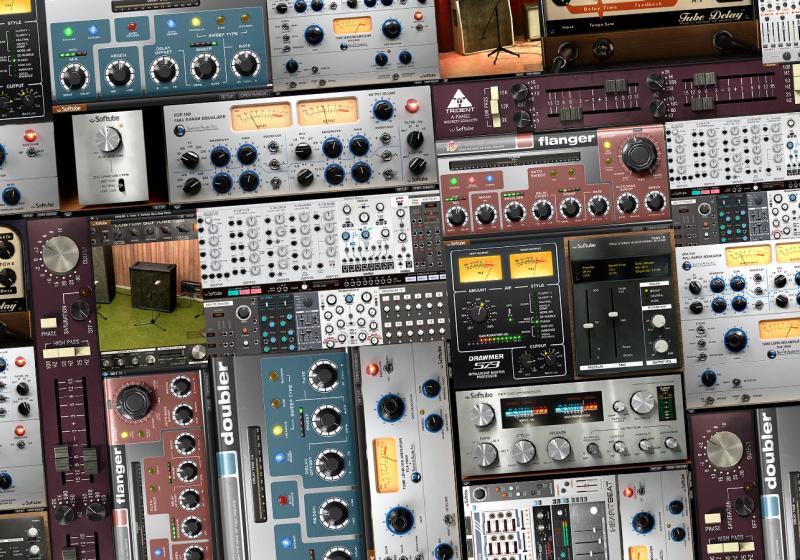Click the Softube logo on the silver Saturation Knob box
Screen dimensions: 800x560
click(x=104, y=119)
